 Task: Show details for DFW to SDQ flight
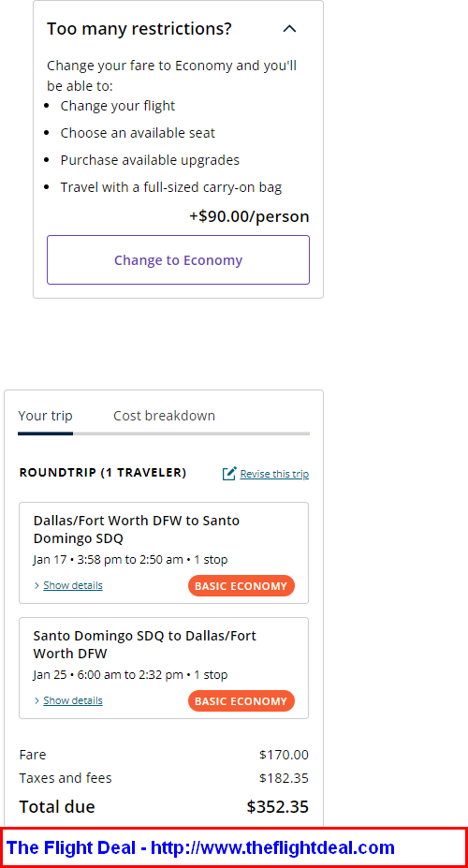tap(73, 585)
